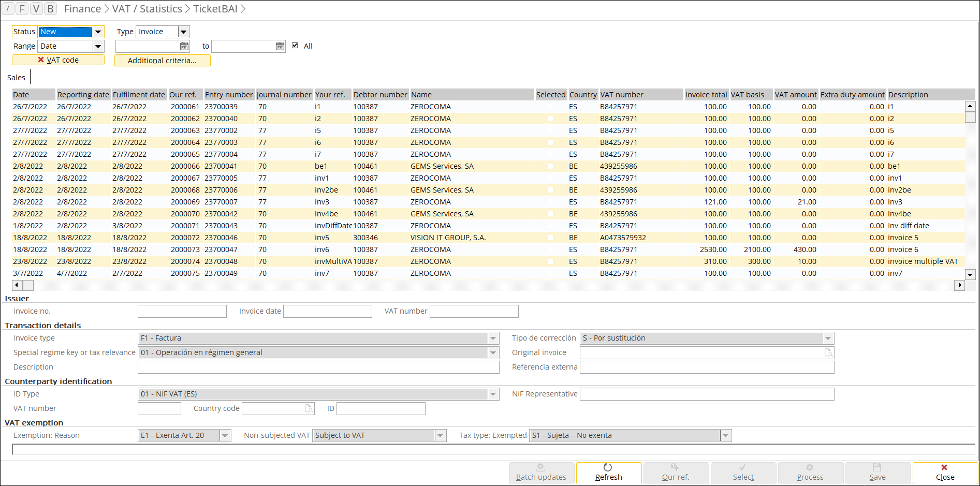Go to VAT / Statistics breadcrumb
The width and height of the screenshot is (980, 486).
147,9
